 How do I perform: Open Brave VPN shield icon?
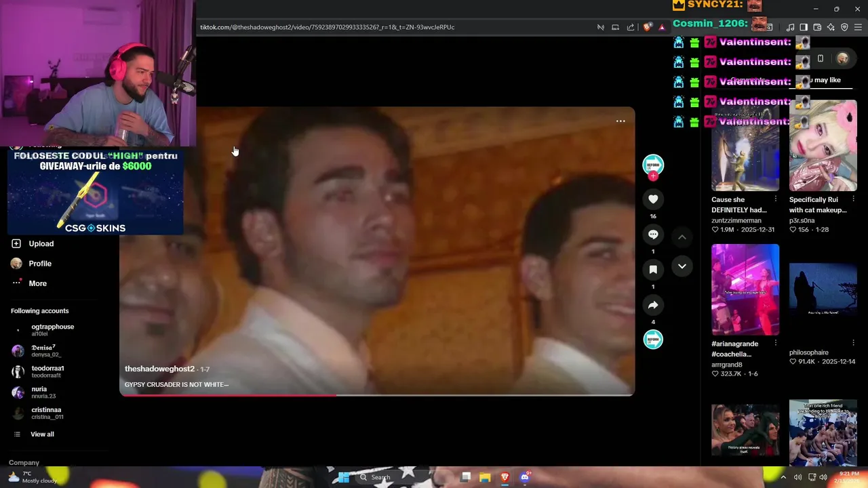coord(844,27)
